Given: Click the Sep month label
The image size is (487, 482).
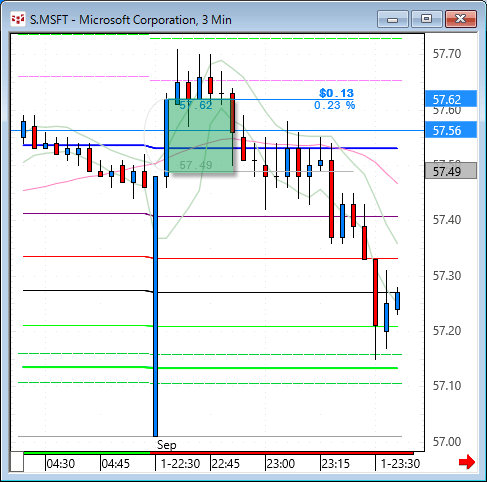Looking at the screenshot, I should point(167,445).
